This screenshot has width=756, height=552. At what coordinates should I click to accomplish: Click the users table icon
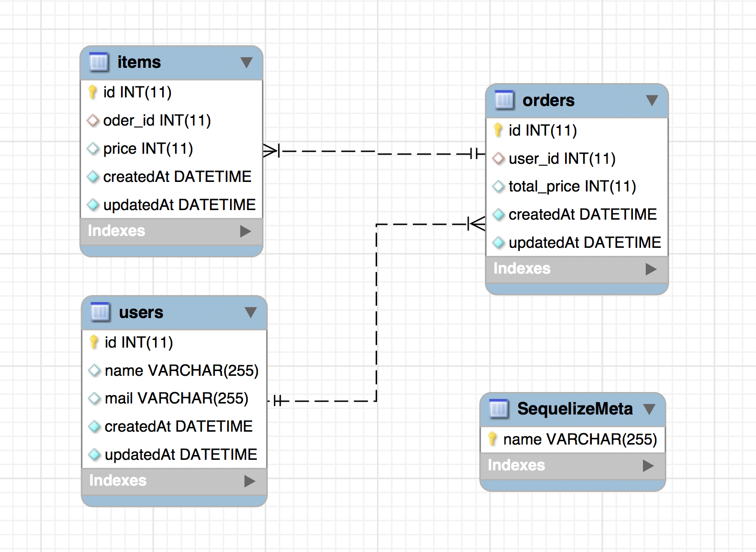click(100, 312)
